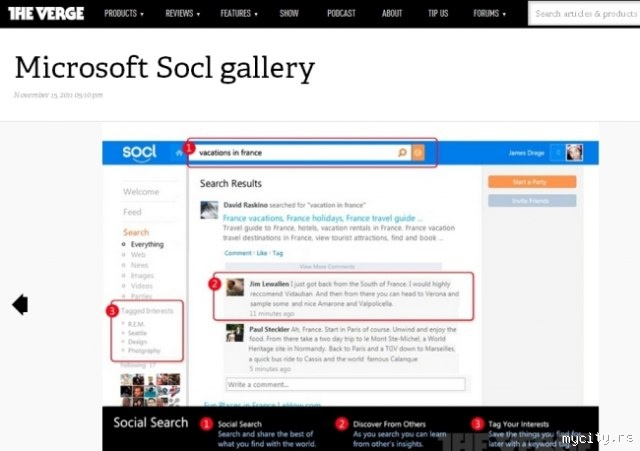Click the 'Search Results' heading
The height and width of the screenshot is (451, 640).
tap(231, 184)
